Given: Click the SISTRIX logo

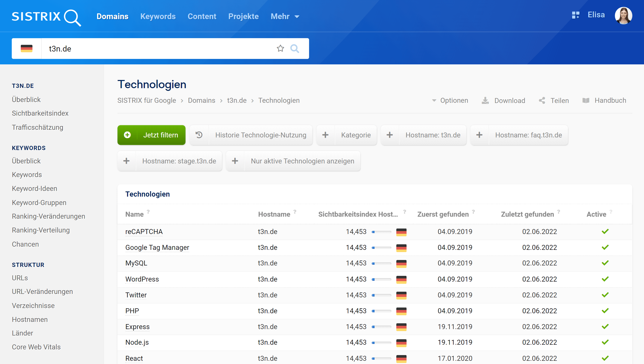Looking at the screenshot, I should (46, 17).
